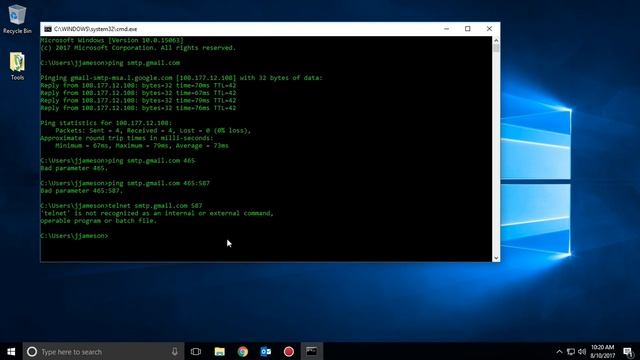Click the Cortana circle icon
This screenshot has height=360, width=640.
[x=32, y=351]
